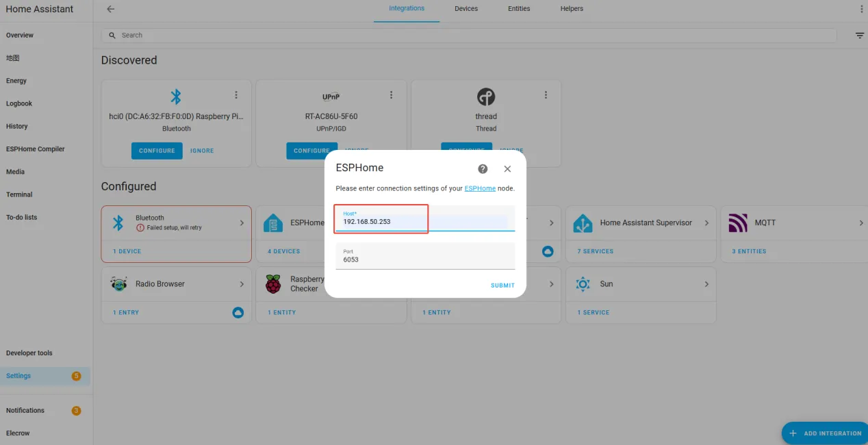868x445 pixels.
Task: Open the Bluetooth discovered card three-dot menu
Action: click(236, 95)
